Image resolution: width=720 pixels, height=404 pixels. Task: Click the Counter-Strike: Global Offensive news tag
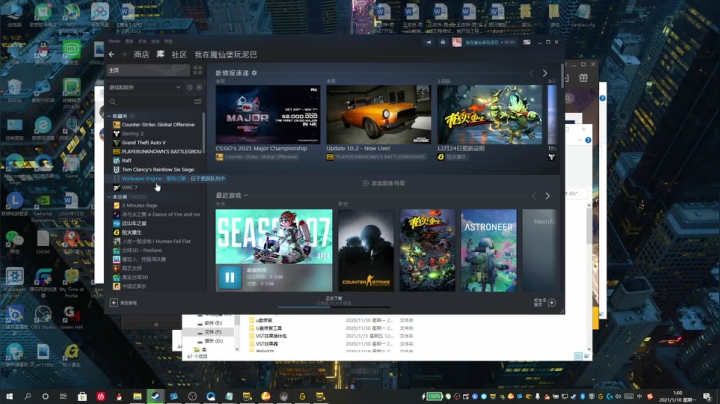click(257, 157)
